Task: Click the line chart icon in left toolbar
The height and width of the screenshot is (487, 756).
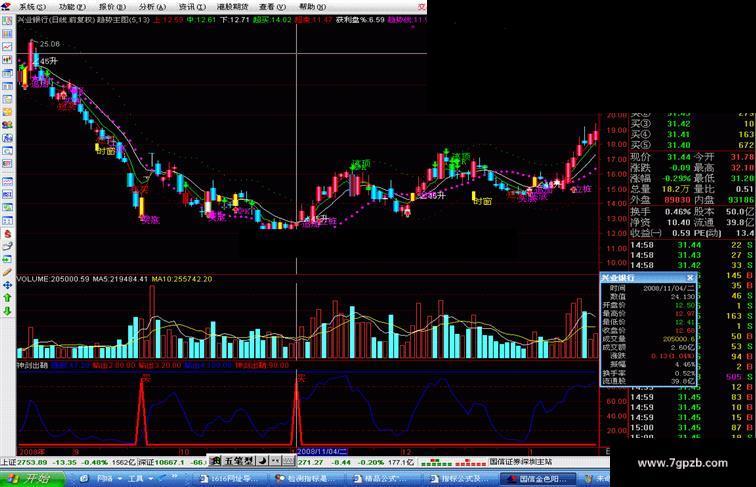Action: point(7,47)
